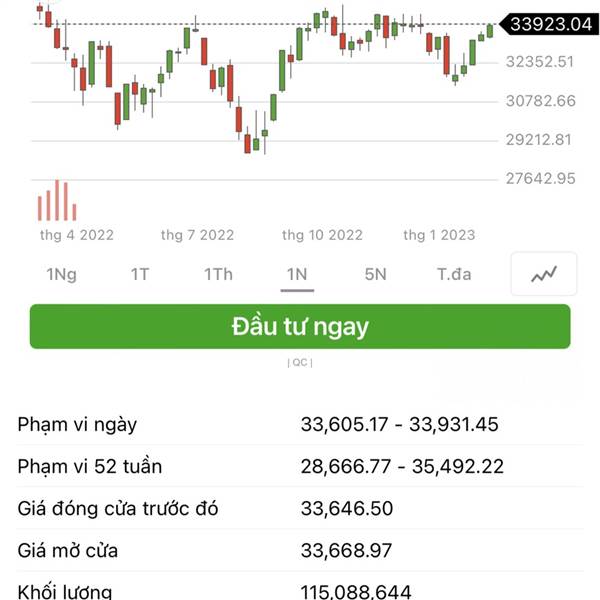Click the thg 1 2023 date label
The height and width of the screenshot is (600, 600).
coord(439,235)
